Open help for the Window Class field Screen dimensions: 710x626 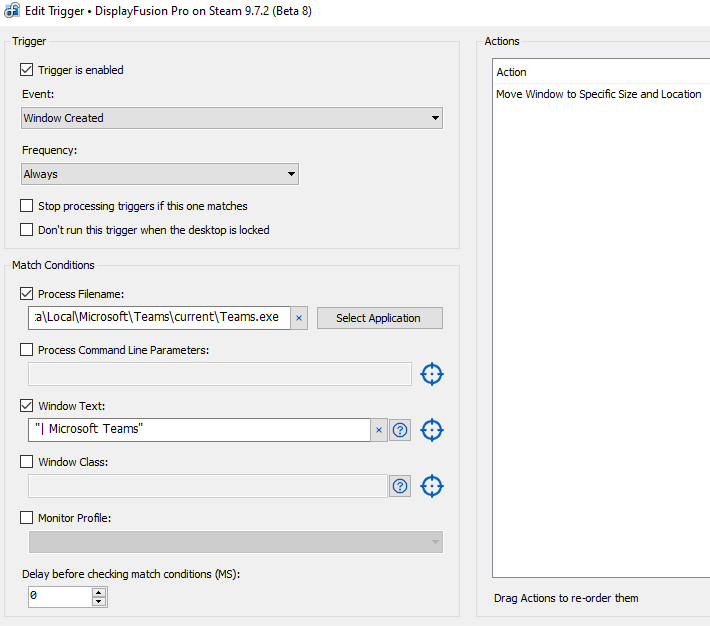pos(400,486)
